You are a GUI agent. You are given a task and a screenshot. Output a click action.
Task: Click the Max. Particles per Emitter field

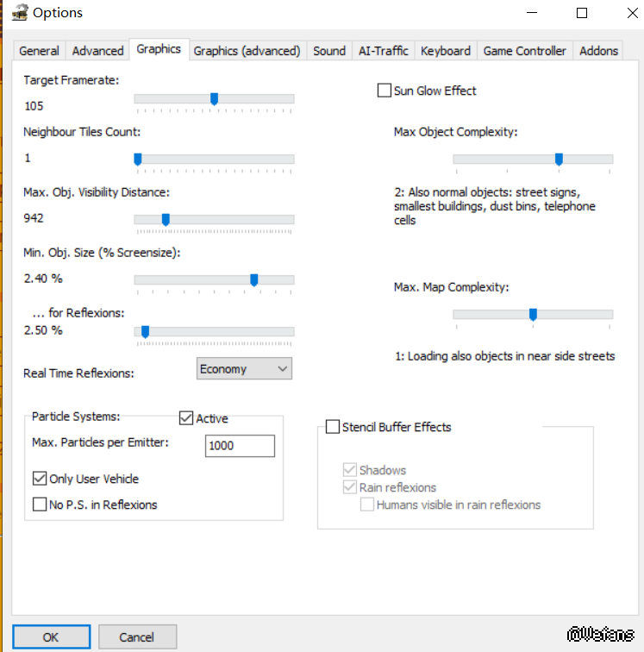click(x=240, y=446)
